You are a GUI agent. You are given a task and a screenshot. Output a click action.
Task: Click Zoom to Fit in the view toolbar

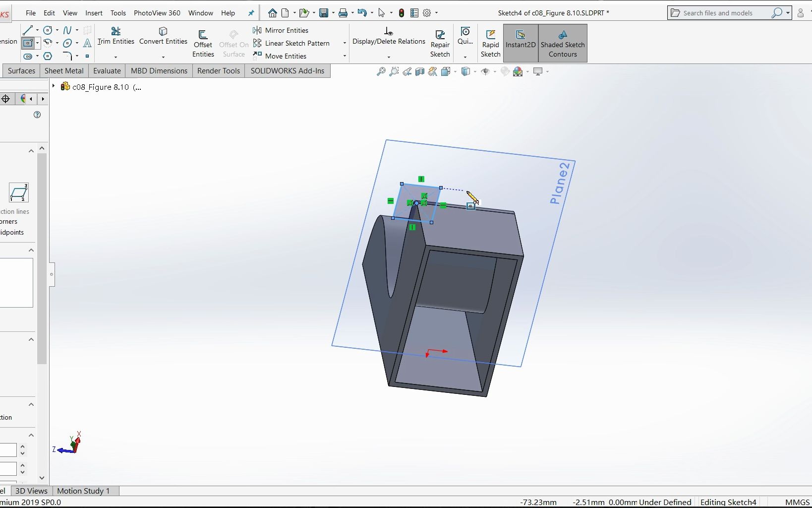381,71
